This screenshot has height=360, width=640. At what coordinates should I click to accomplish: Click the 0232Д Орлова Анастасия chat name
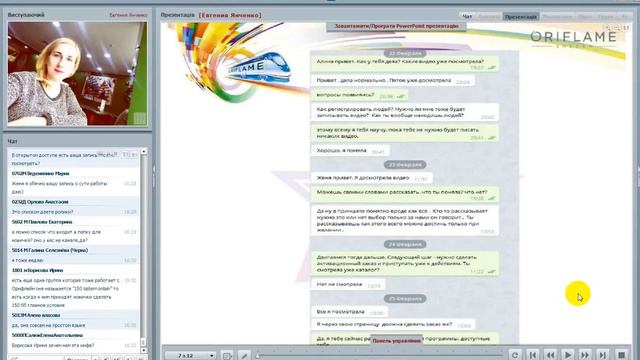point(40,202)
